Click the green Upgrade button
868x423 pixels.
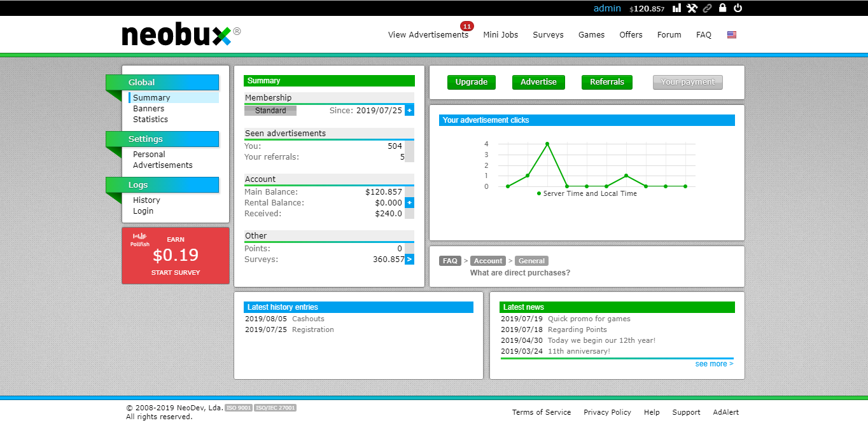472,82
